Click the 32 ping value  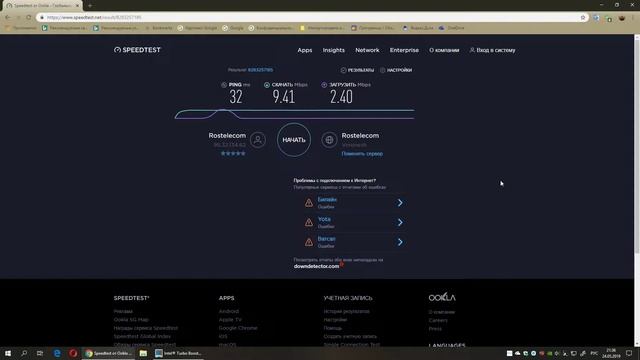pyautogui.click(x=236, y=97)
